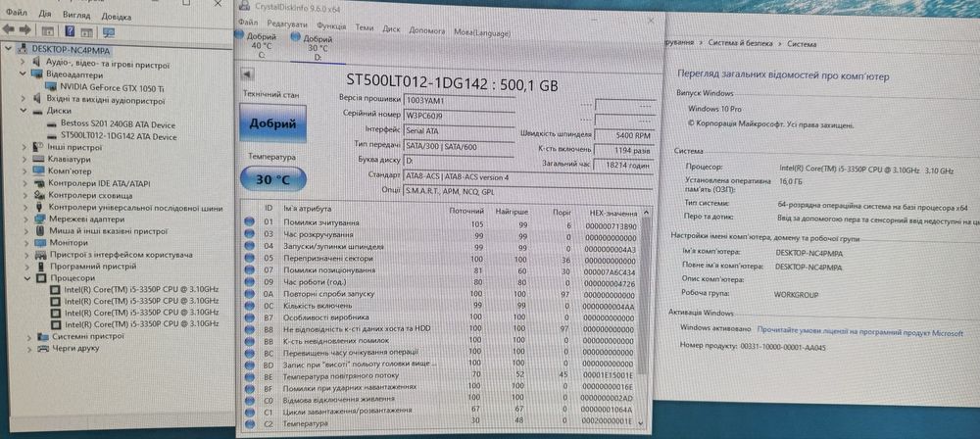Expand the Контролери сховища node
Image resolution: width=980 pixels, height=439 pixels.
(24, 195)
